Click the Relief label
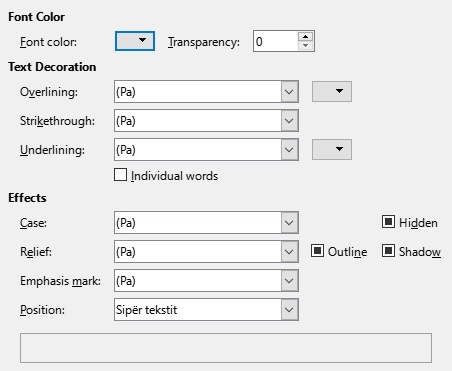 pos(36,252)
